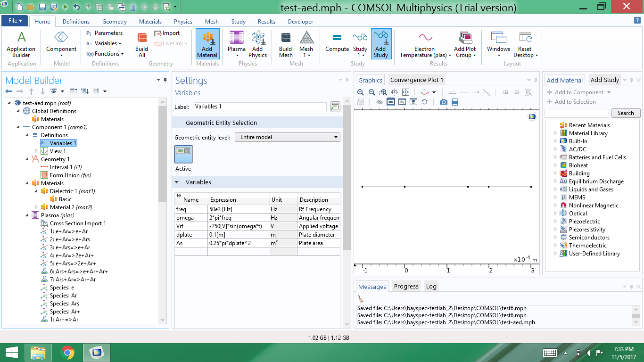Open the Add Study panel tab

[605, 80]
